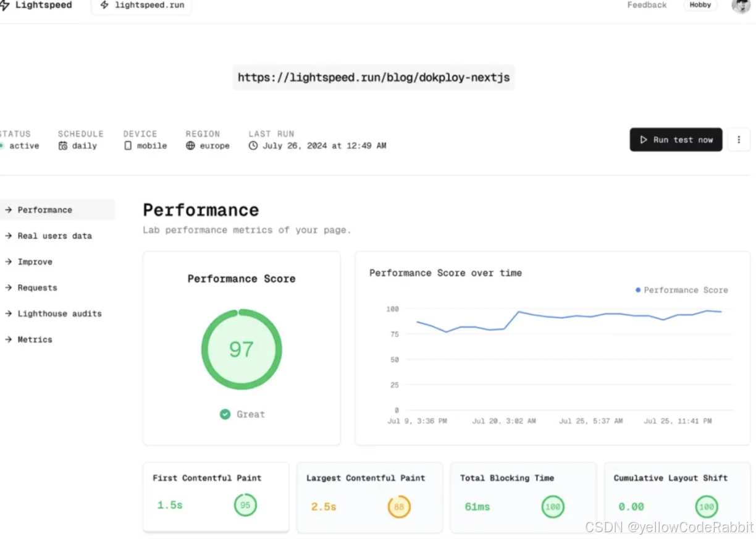756x539 pixels.
Task: Click the Performance Score legend item
Action: coord(682,290)
